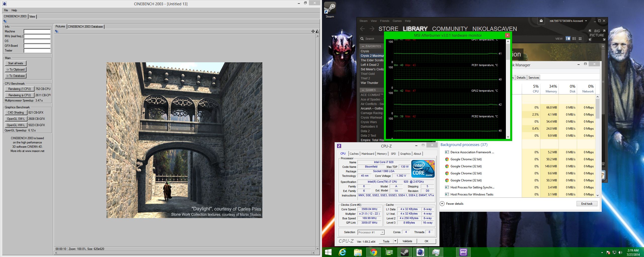Image resolution: width=644 pixels, height=257 pixels.
Task: Open CPU-Z Graphics tab
Action: pos(405,154)
